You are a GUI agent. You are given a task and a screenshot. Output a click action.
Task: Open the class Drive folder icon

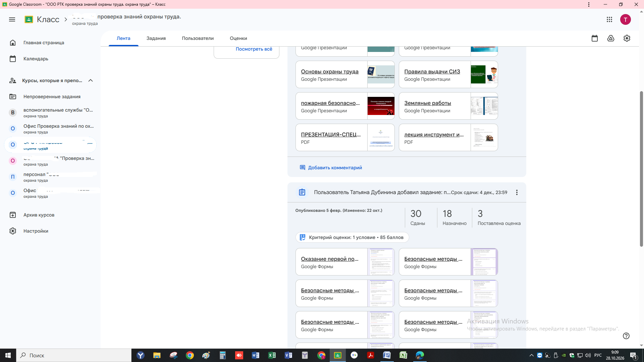click(611, 38)
